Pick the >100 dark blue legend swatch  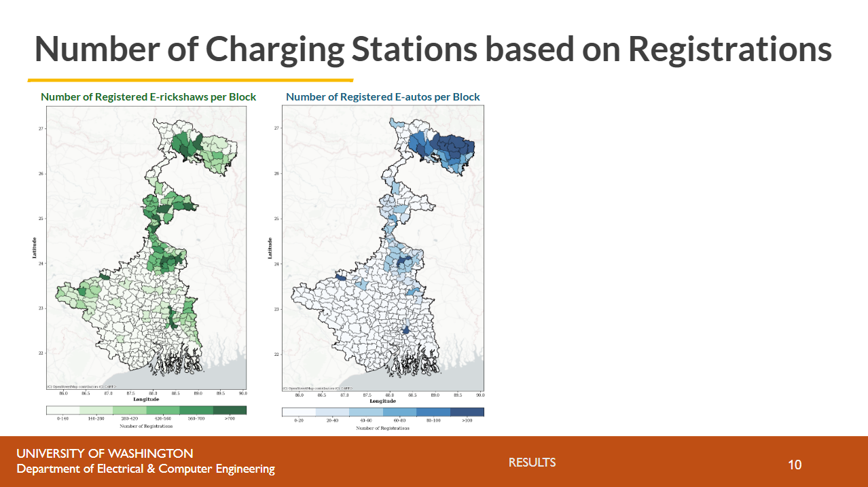467,412
